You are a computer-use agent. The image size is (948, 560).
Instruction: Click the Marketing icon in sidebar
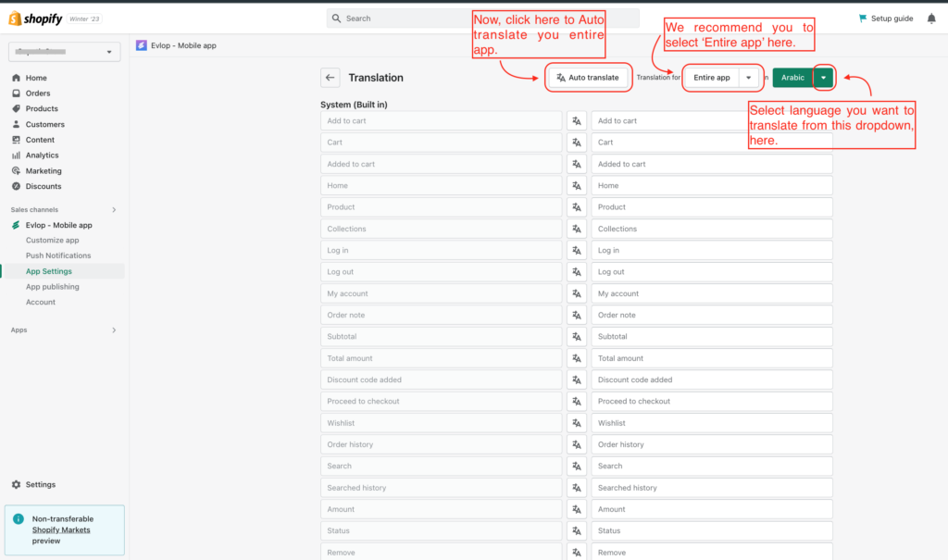point(17,171)
